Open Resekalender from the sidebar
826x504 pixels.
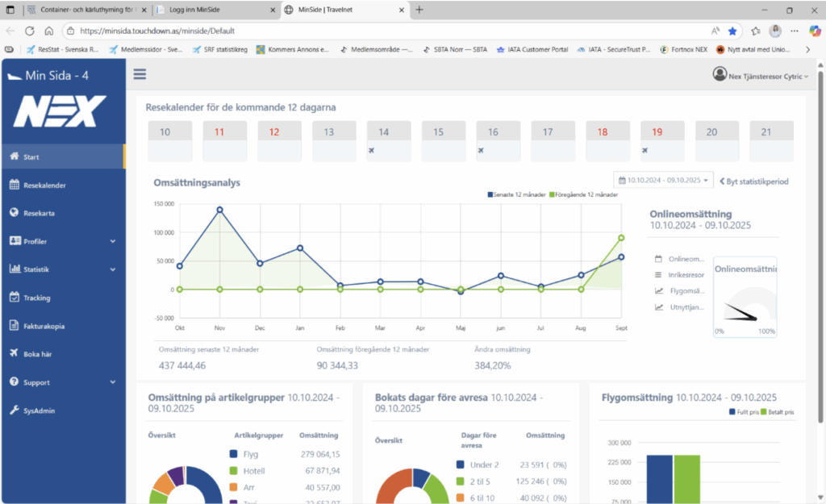(44, 185)
